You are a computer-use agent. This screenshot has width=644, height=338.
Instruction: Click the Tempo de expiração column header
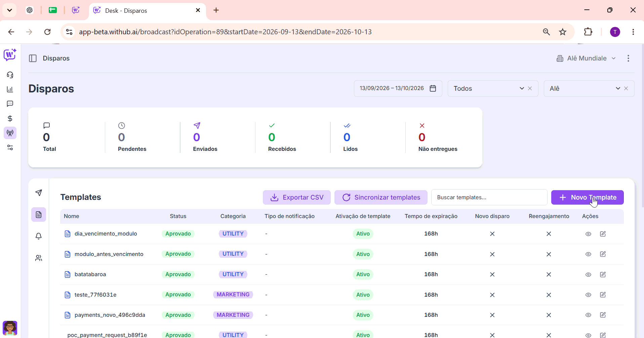tap(431, 216)
